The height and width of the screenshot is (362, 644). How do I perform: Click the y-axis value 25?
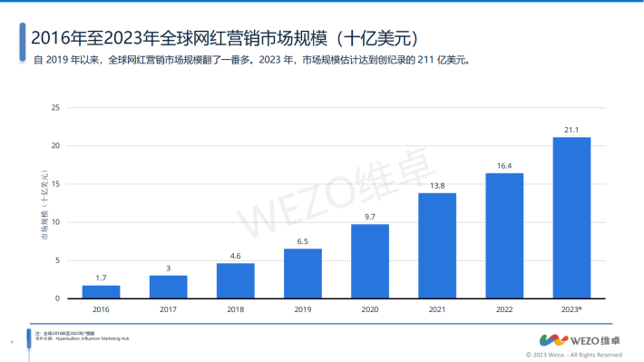coord(55,108)
